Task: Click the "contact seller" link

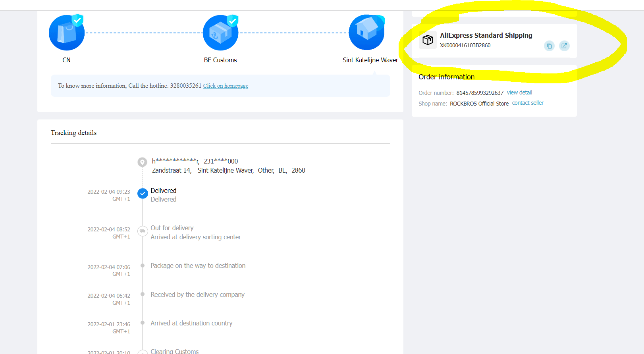Action: point(528,103)
